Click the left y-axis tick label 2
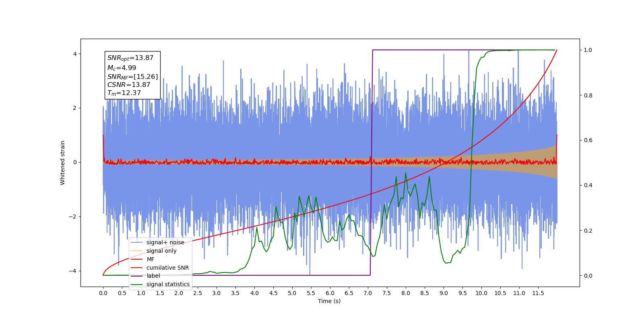 [x=74, y=108]
